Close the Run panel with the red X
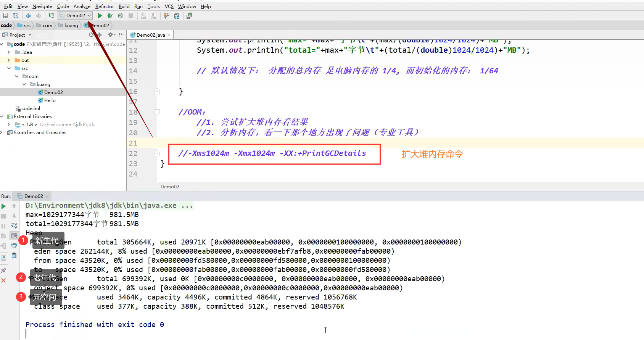 [3, 280]
